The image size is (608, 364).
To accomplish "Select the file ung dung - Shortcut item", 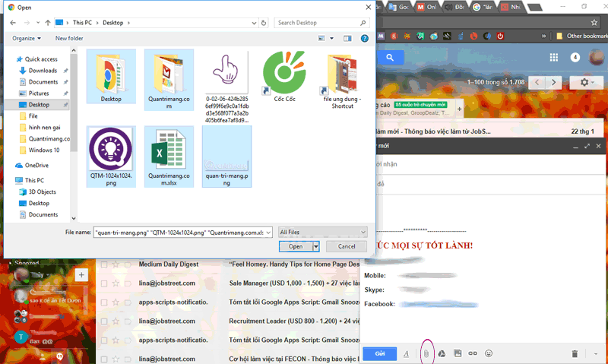I will (343, 80).
